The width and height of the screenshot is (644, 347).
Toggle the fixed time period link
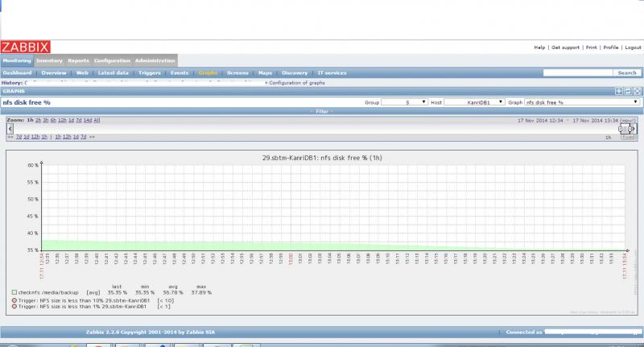(x=628, y=138)
